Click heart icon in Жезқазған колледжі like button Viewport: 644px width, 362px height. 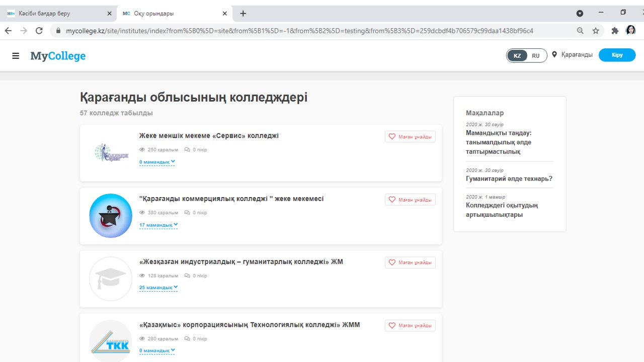[x=392, y=262]
